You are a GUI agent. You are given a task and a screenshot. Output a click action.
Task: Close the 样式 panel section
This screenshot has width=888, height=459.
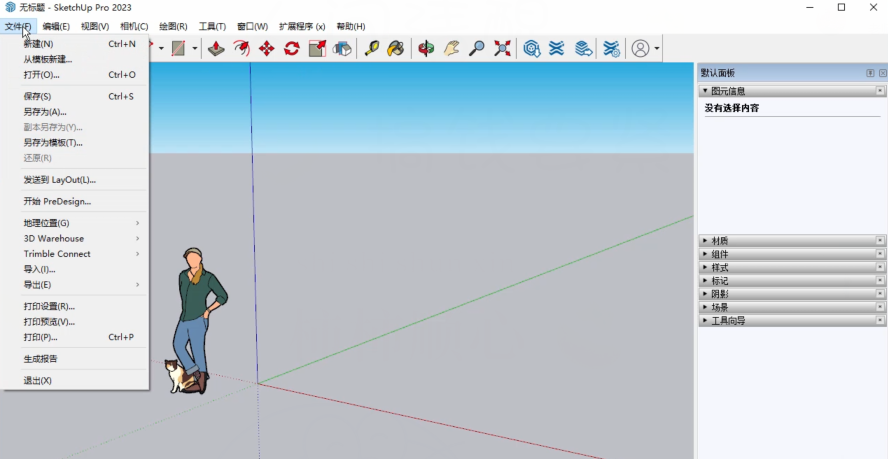pos(880,267)
